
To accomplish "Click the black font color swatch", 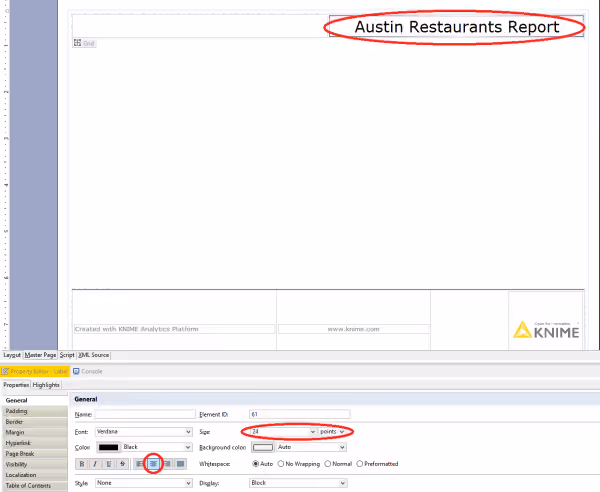I will [108, 447].
